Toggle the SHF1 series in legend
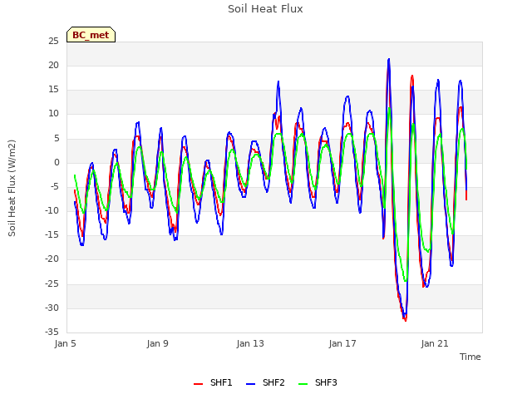This screenshot has height=399, width=532. tap(213, 382)
